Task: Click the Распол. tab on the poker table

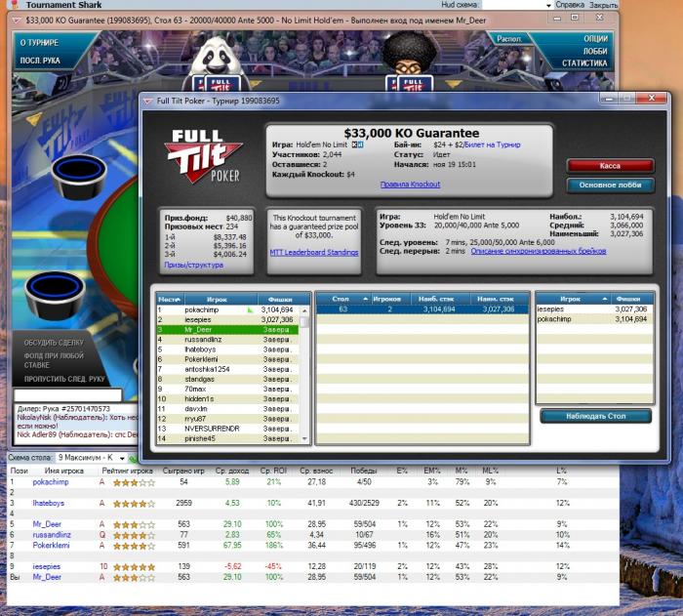Action: tap(509, 39)
